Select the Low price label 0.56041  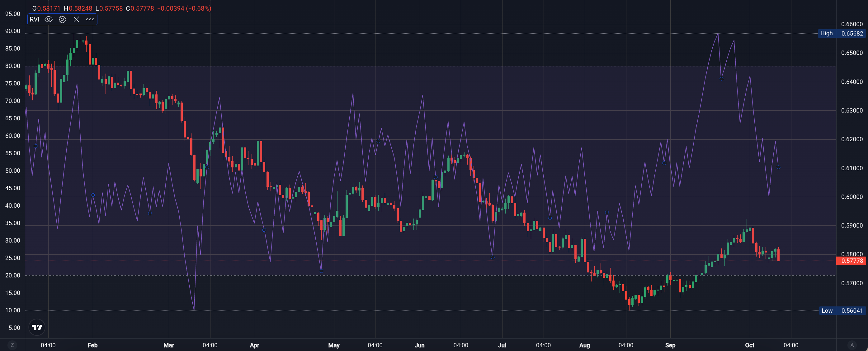tap(852, 310)
